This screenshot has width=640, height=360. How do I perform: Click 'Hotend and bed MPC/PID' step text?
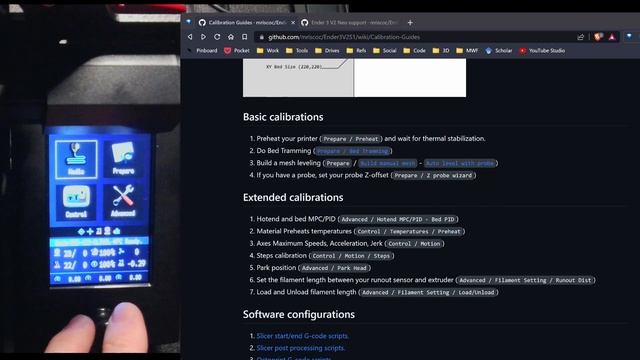[x=296, y=219]
